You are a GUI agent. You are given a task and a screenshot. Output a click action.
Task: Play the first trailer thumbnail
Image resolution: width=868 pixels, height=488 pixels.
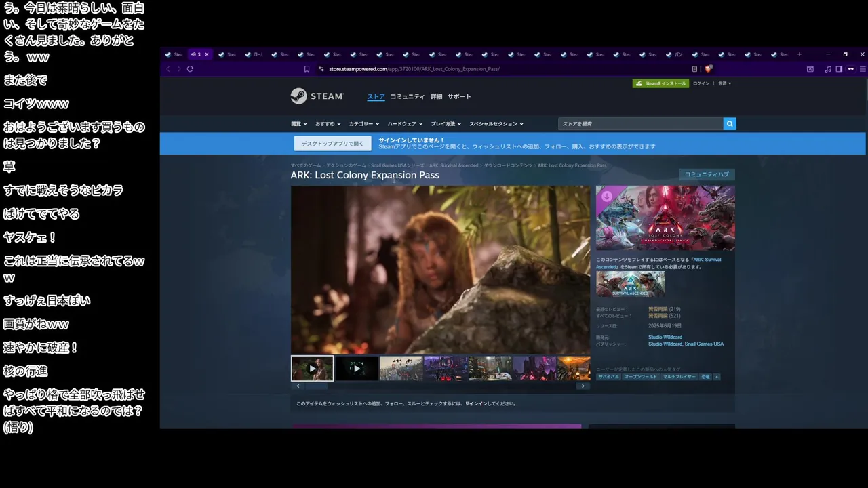pyautogui.click(x=312, y=369)
